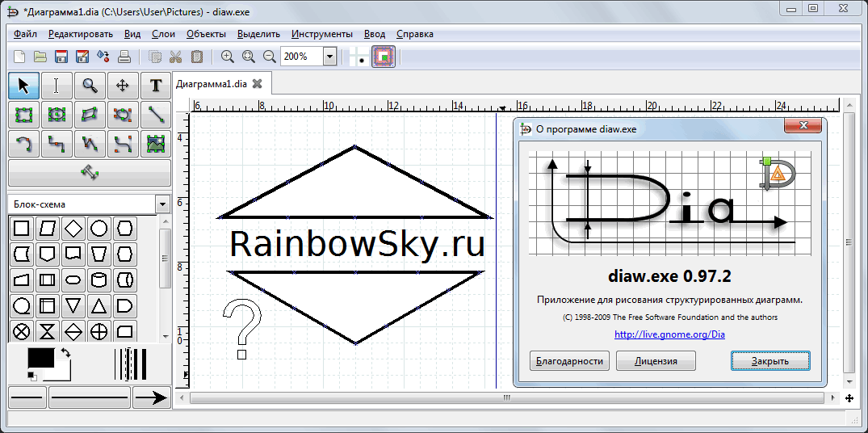Click the foreground black color swatch
868x433 pixels.
click(41, 358)
